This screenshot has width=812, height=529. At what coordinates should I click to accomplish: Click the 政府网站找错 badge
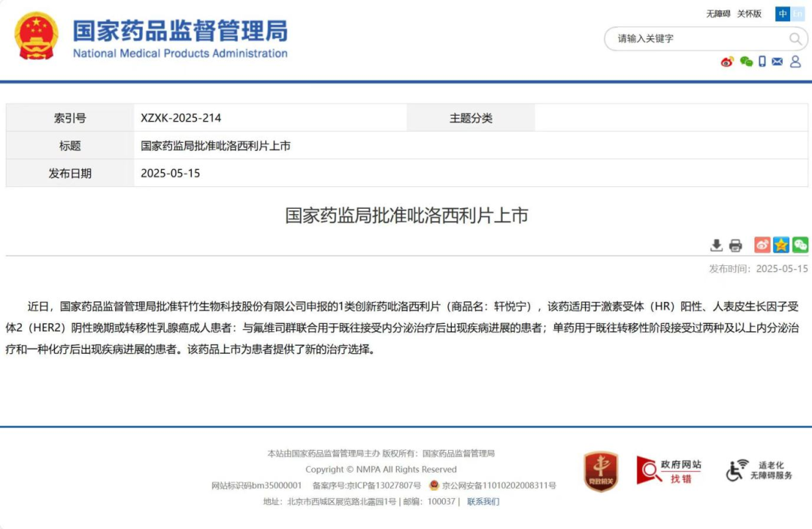tap(668, 471)
